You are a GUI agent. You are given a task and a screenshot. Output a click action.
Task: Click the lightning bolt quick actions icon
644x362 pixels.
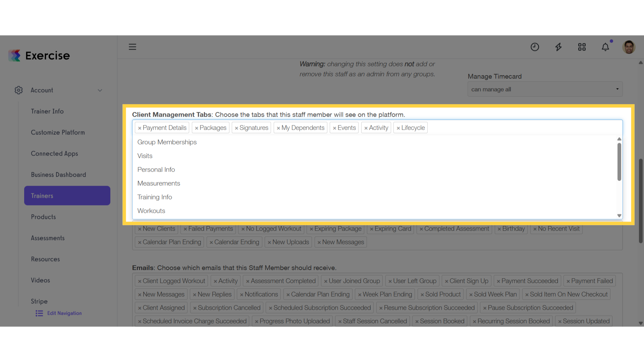coord(558,47)
